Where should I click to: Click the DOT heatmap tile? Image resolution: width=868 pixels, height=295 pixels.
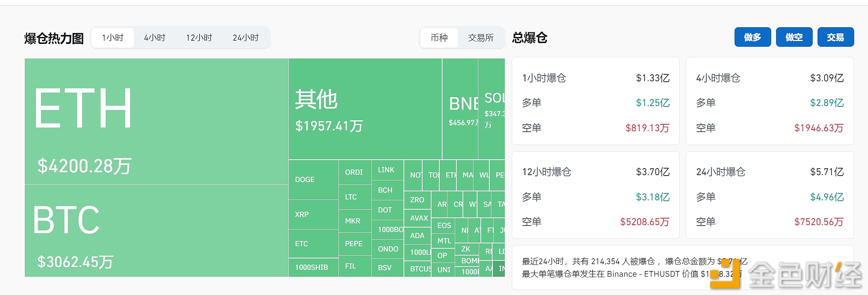388,210
